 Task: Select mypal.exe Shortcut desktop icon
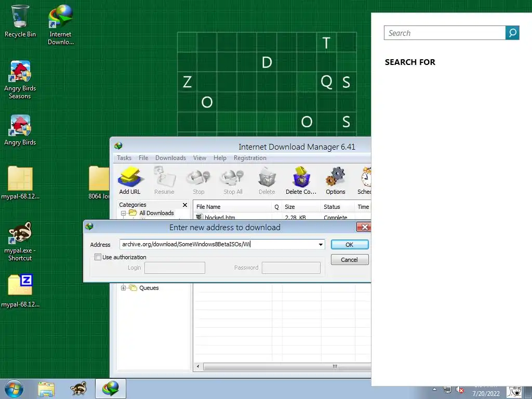tap(20, 242)
